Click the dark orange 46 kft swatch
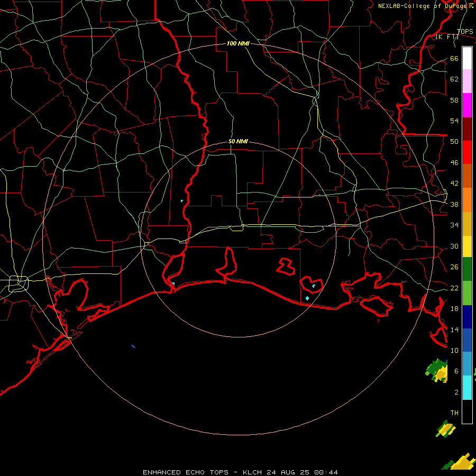The image size is (476, 476). coord(467,176)
